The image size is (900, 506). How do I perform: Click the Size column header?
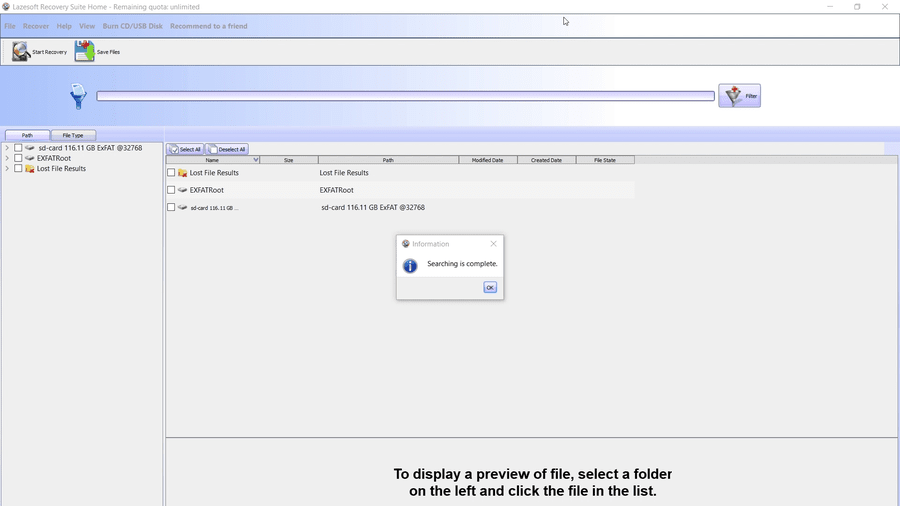[289, 160]
